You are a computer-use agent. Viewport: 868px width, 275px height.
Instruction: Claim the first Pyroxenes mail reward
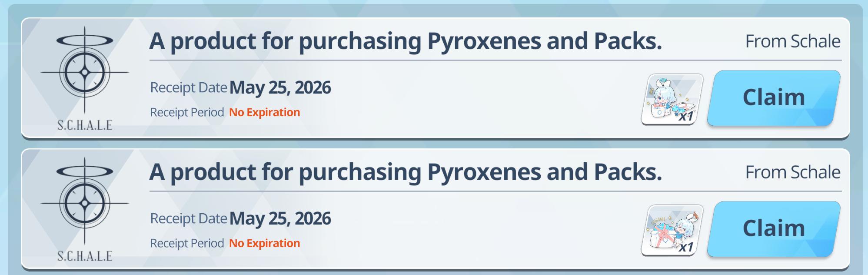(x=774, y=98)
